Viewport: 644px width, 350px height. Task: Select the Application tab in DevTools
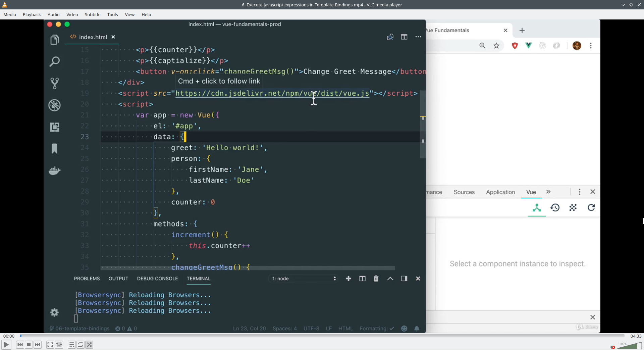coord(500,192)
